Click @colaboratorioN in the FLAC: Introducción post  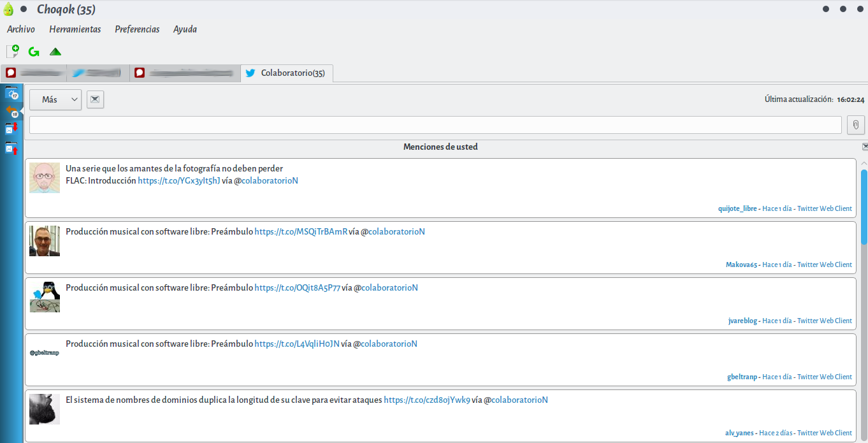pyautogui.click(x=270, y=180)
